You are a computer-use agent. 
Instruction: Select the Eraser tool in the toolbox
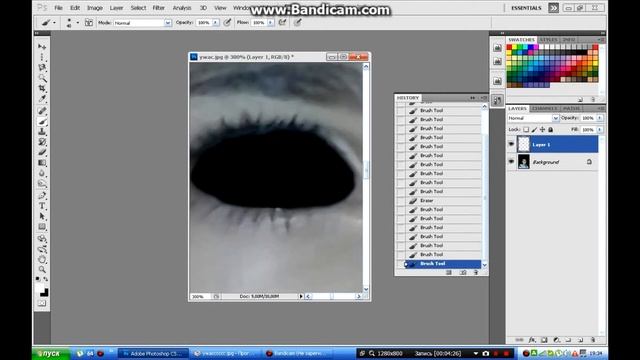point(42,152)
